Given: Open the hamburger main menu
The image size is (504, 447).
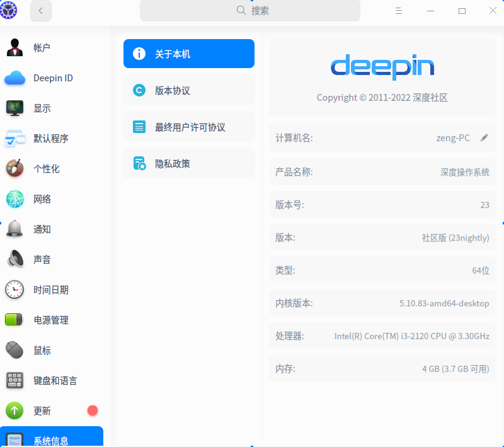Looking at the screenshot, I should 399,11.
